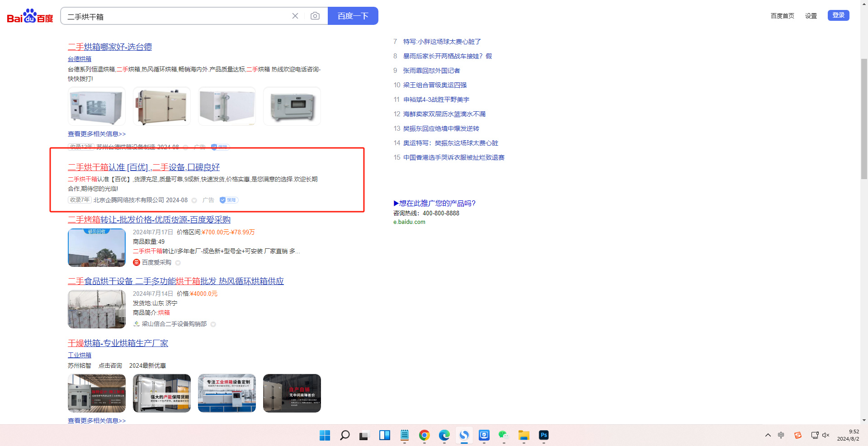Open hot search 张雨霏回怼外国记者
Viewport: 868px width, 446px height.
pyautogui.click(x=432, y=71)
